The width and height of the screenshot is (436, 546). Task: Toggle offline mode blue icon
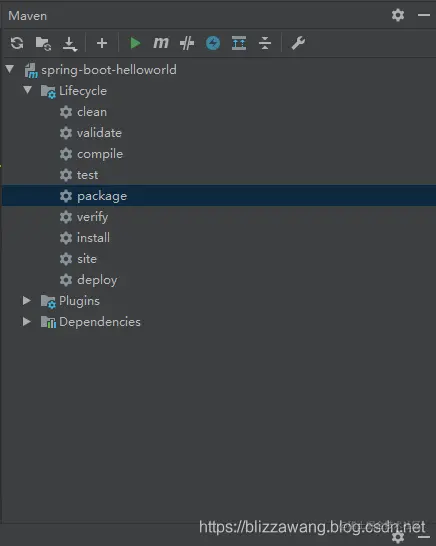pyautogui.click(x=213, y=43)
